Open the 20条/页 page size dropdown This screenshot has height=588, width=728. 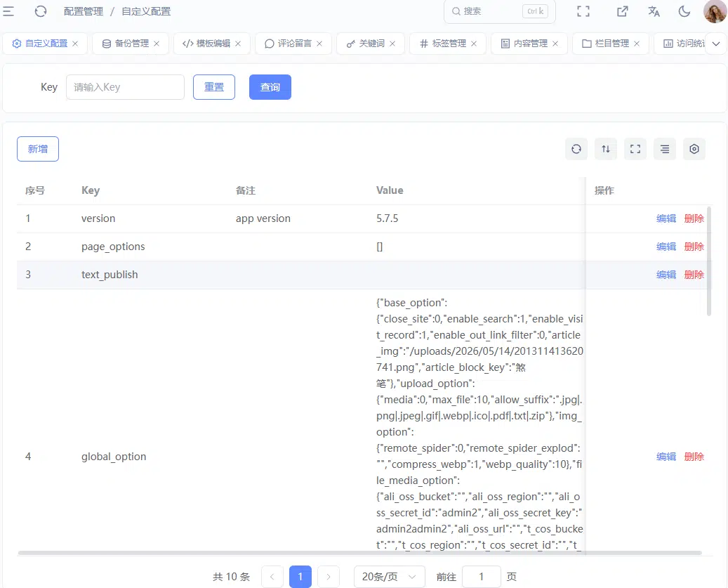click(x=389, y=577)
